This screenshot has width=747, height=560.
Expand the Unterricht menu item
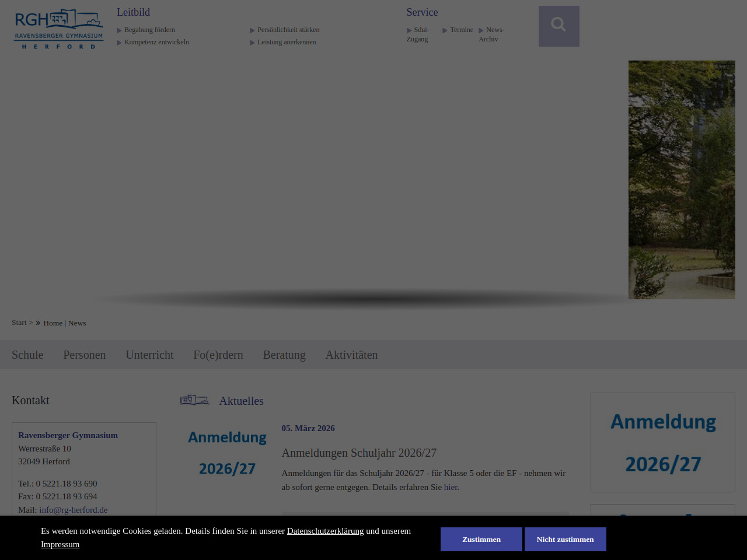point(149,355)
